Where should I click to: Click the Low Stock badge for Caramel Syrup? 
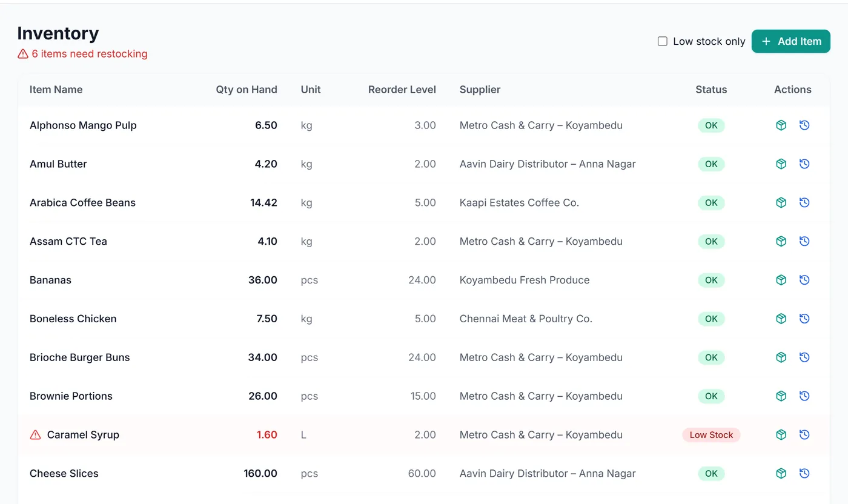pos(711,435)
